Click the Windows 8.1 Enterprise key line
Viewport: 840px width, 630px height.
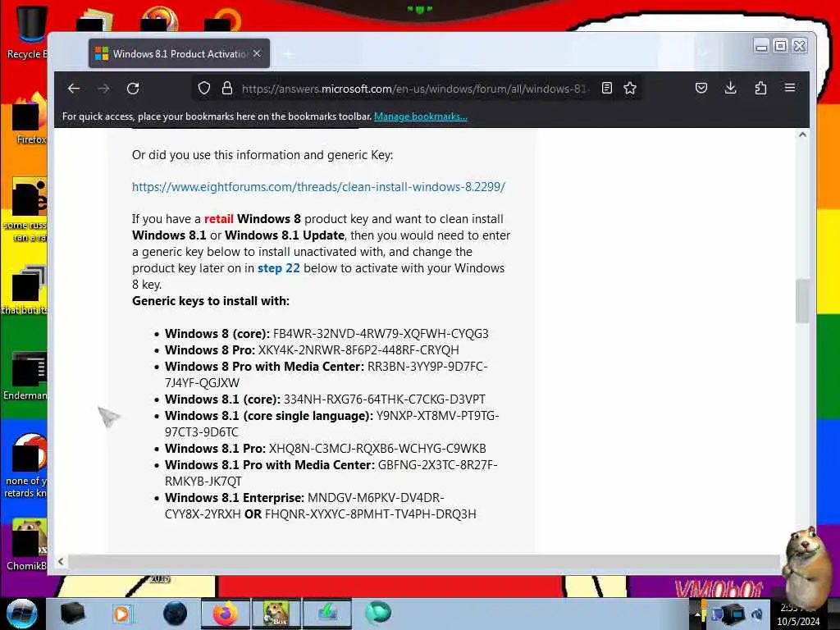[x=321, y=505]
